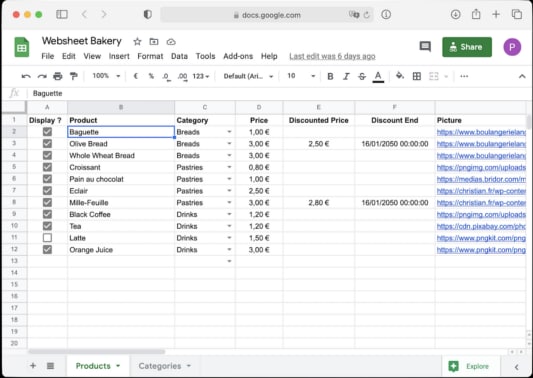
Task: Switch to the Categories sheet tab
Action: pos(160,366)
